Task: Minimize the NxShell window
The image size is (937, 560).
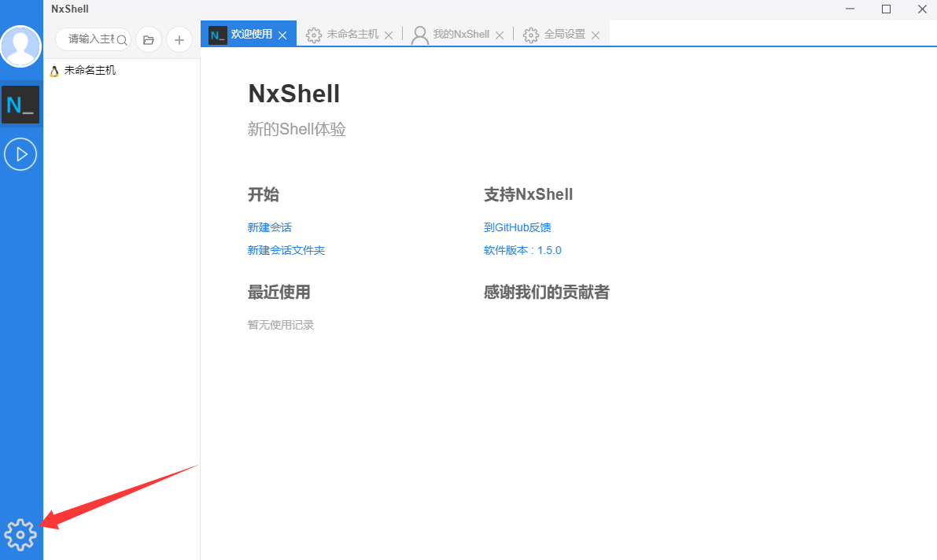Action: click(850, 9)
